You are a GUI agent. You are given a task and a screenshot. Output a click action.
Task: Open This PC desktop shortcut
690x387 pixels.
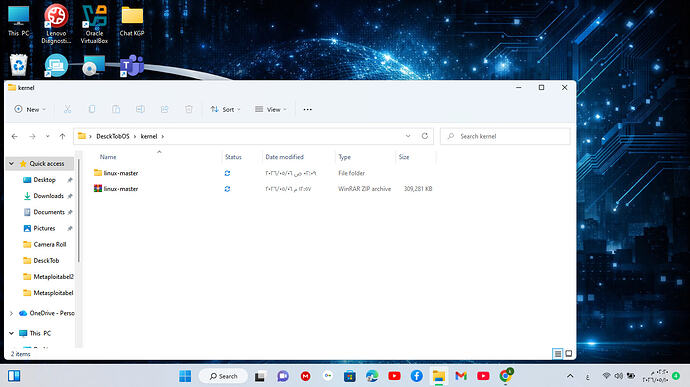click(x=18, y=20)
